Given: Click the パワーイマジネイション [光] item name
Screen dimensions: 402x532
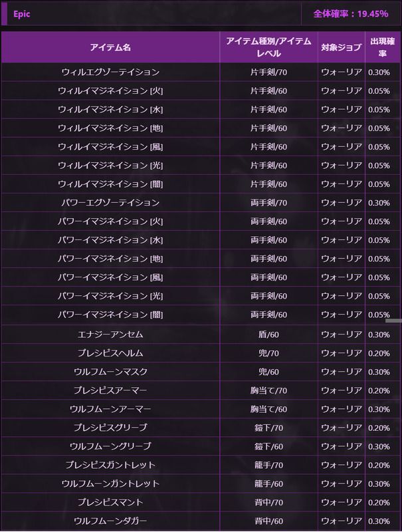Looking at the screenshot, I should (110, 295).
